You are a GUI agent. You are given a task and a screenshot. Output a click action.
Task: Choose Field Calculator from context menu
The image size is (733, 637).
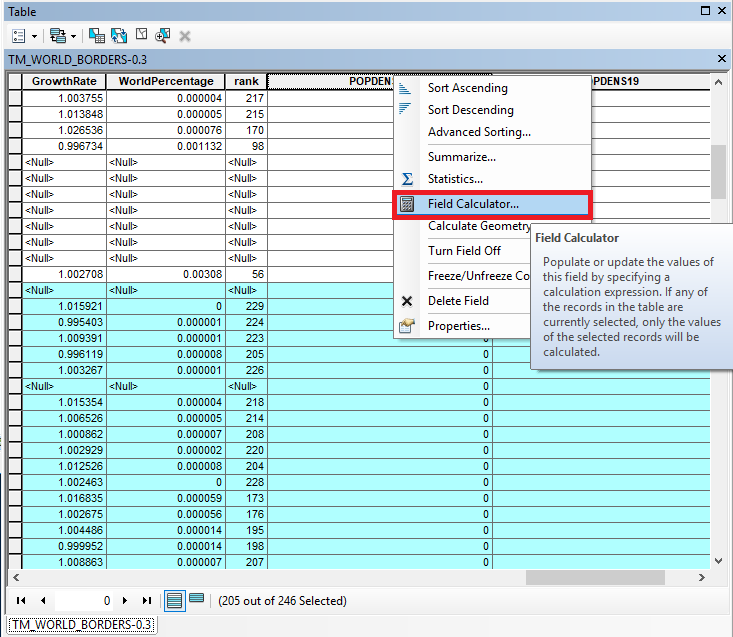point(473,204)
